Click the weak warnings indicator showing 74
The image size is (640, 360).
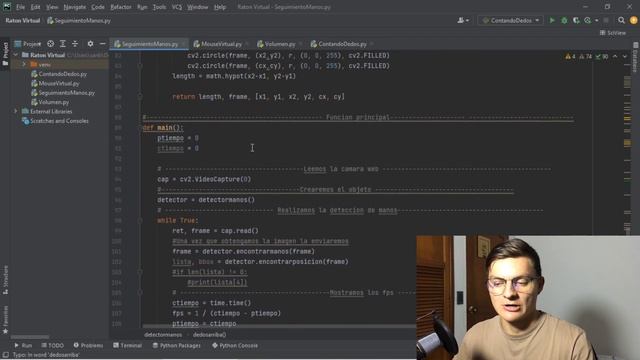point(586,56)
